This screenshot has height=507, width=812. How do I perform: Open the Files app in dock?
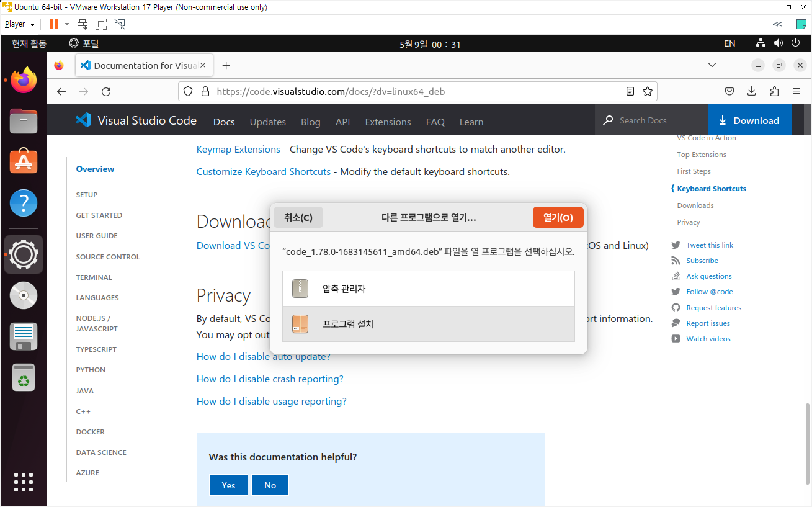click(x=24, y=121)
